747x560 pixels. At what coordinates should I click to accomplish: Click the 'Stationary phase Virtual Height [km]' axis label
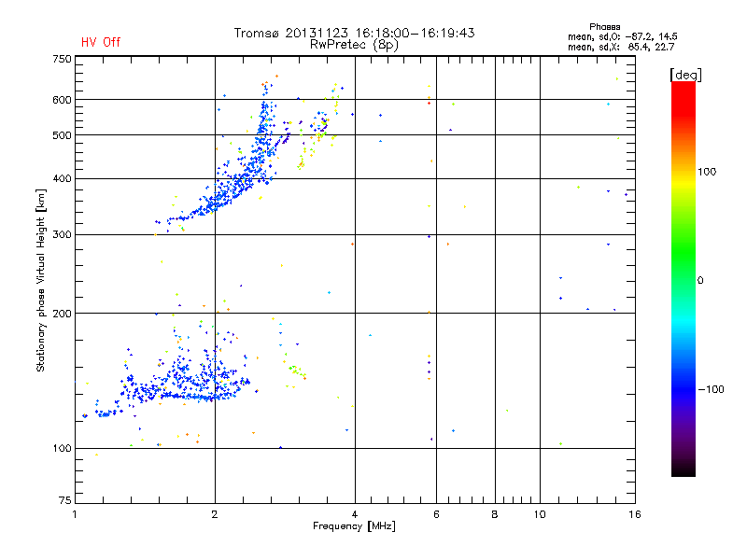tap(41, 280)
